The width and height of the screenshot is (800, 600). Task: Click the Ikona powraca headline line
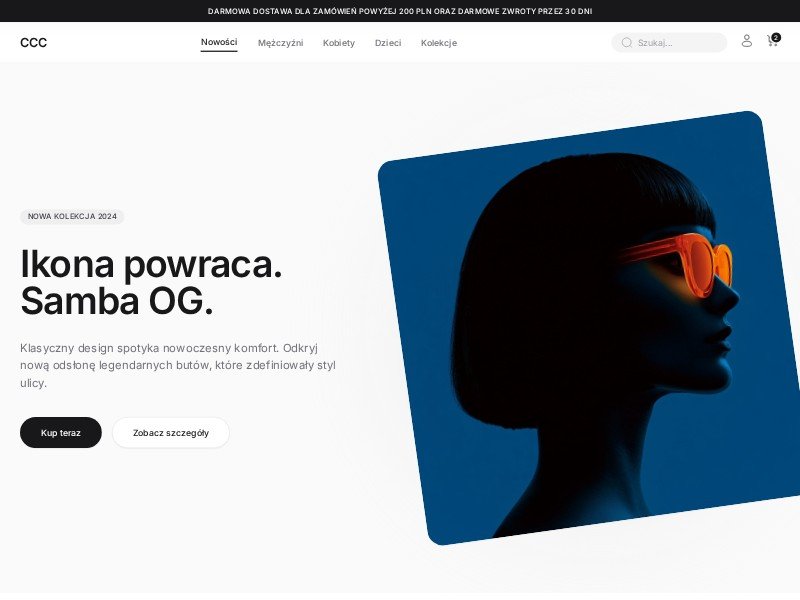click(x=151, y=264)
